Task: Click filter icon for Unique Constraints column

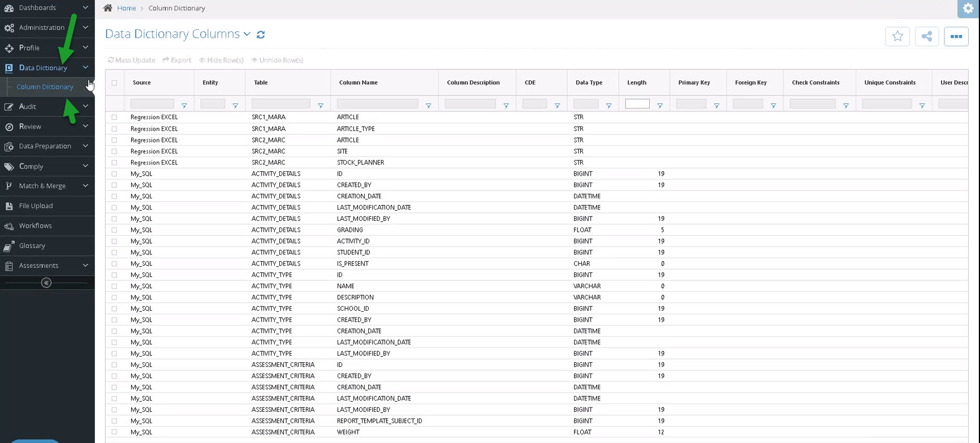Action: click(x=922, y=106)
